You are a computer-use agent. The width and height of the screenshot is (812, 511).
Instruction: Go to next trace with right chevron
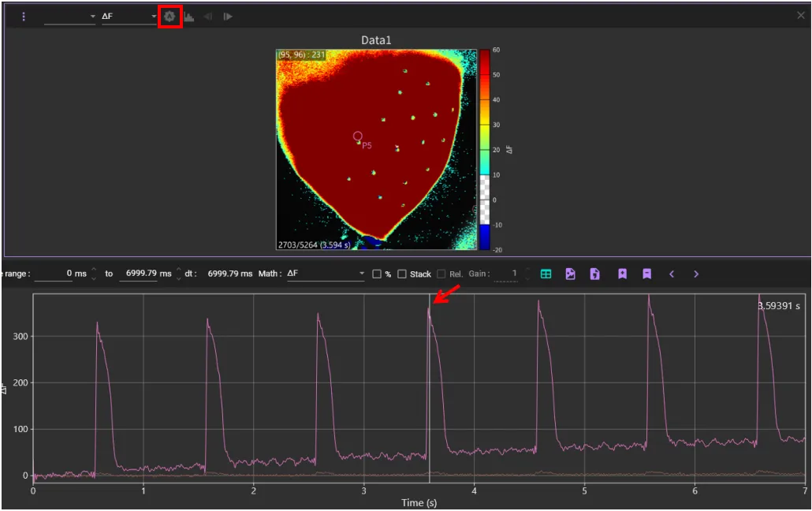click(696, 274)
